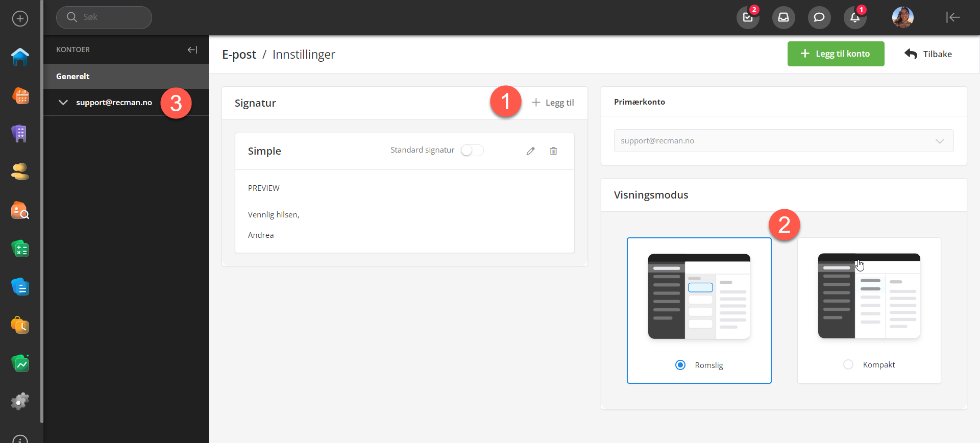Click the pencil edit icon for Simple signature
980x443 pixels.
[x=530, y=151]
